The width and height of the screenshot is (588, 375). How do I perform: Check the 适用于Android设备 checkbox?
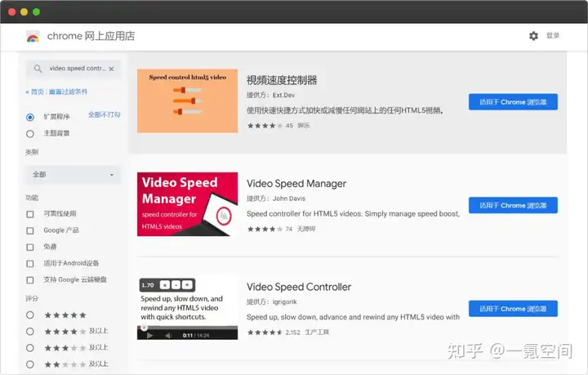coord(30,264)
